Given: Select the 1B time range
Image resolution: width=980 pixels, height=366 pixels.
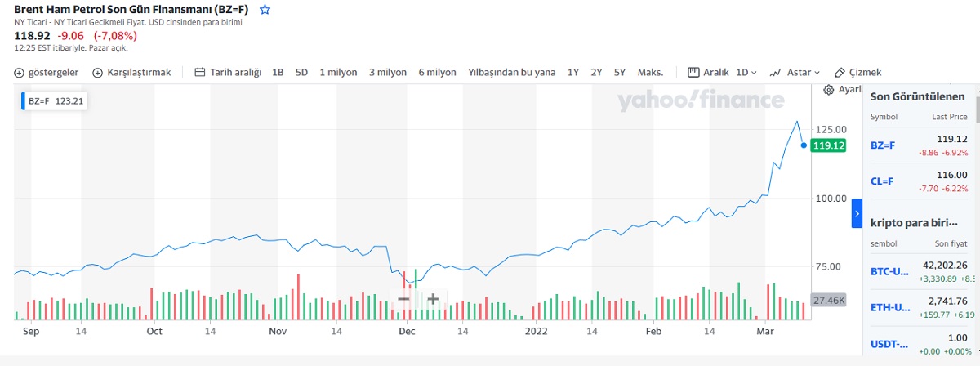Looking at the screenshot, I should (278, 72).
